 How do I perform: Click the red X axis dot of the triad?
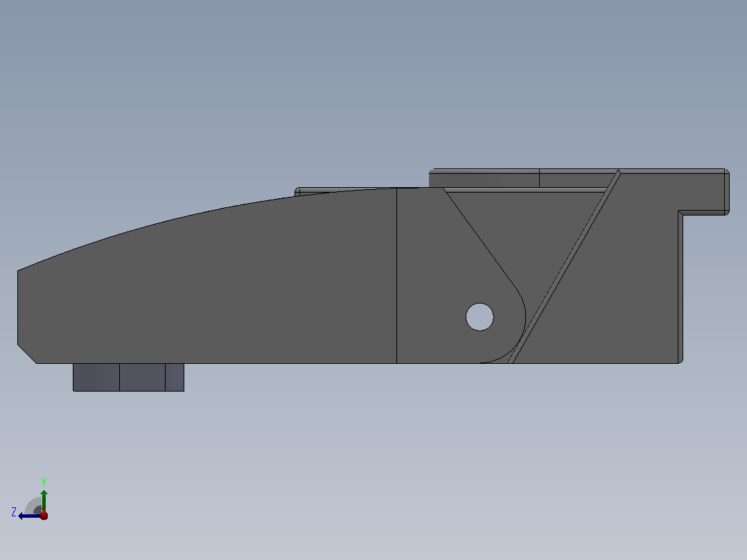click(44, 515)
